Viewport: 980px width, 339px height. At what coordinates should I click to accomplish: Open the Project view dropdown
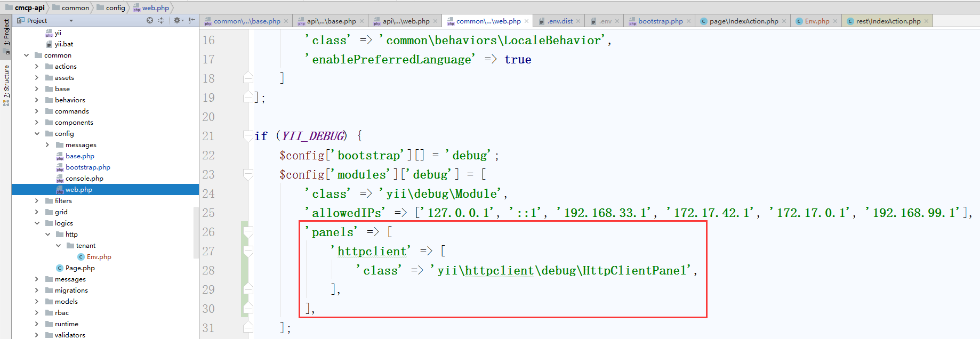tap(71, 21)
